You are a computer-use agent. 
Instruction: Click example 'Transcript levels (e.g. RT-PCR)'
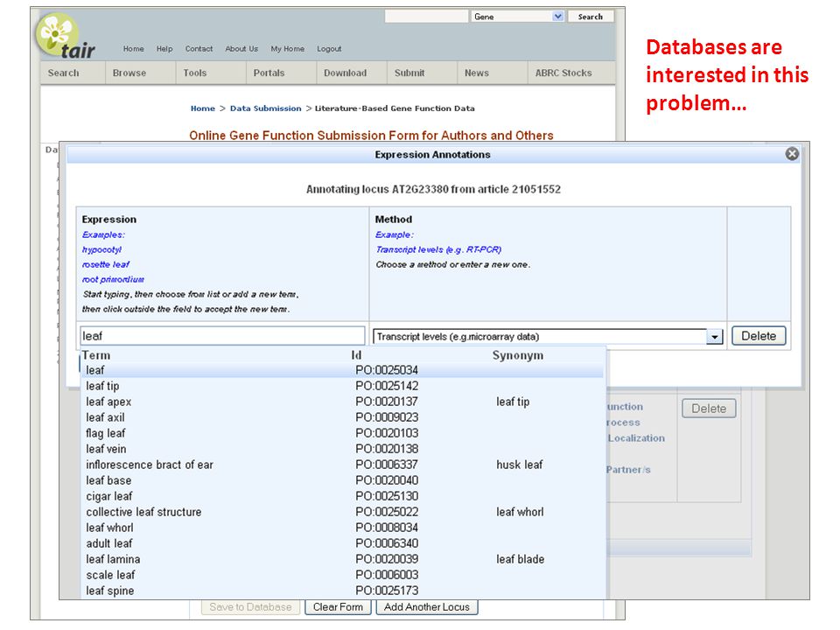tap(438, 249)
